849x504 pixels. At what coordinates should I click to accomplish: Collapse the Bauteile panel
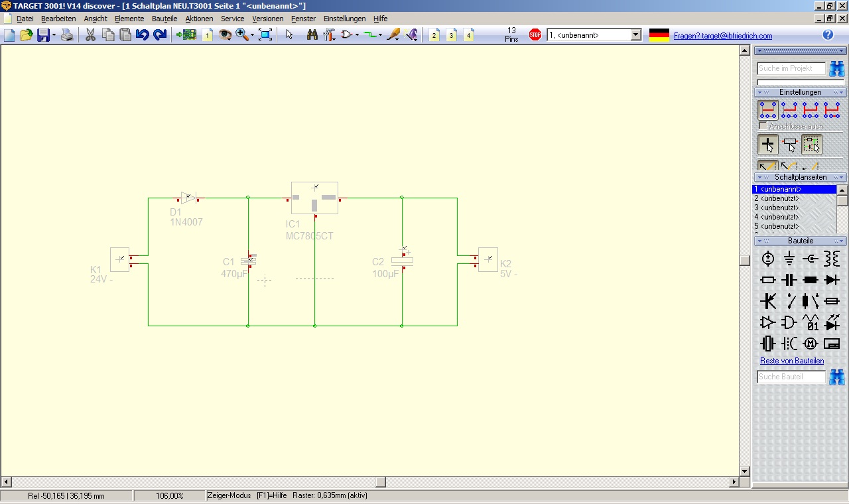pyautogui.click(x=759, y=241)
